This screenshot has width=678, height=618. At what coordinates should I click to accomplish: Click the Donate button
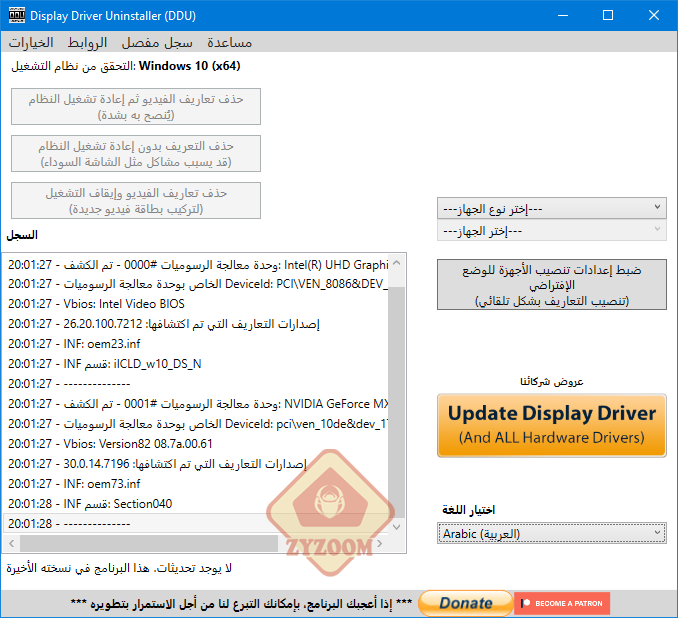click(x=466, y=603)
